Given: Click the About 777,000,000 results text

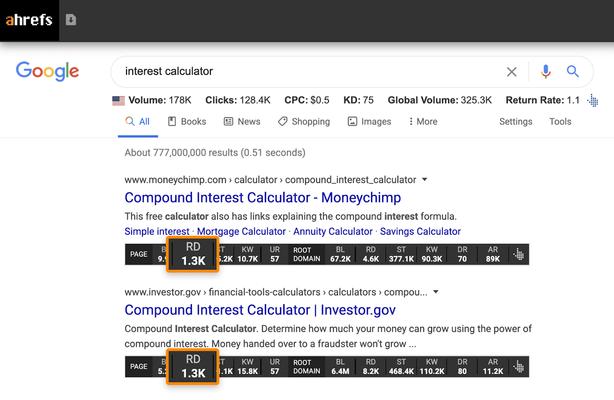Looking at the screenshot, I should (x=215, y=153).
